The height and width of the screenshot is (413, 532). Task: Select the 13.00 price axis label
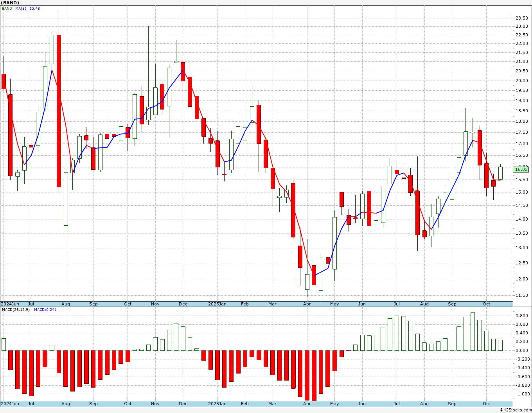click(x=521, y=248)
